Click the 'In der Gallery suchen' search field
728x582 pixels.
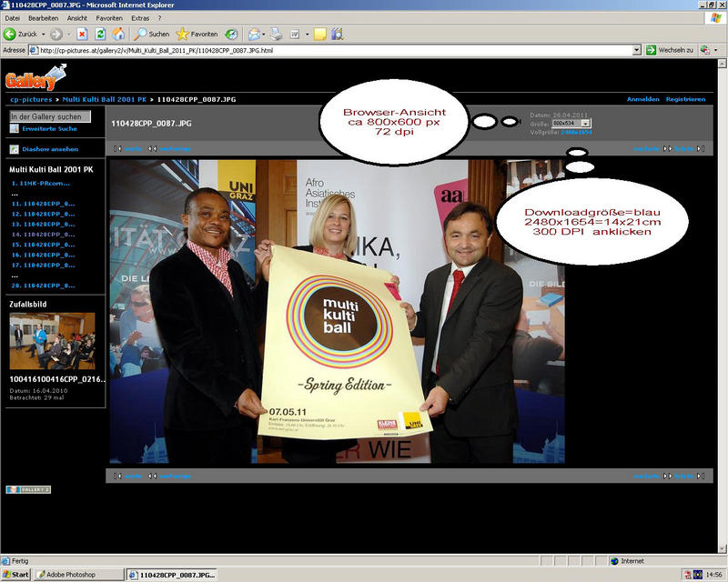click(x=50, y=116)
